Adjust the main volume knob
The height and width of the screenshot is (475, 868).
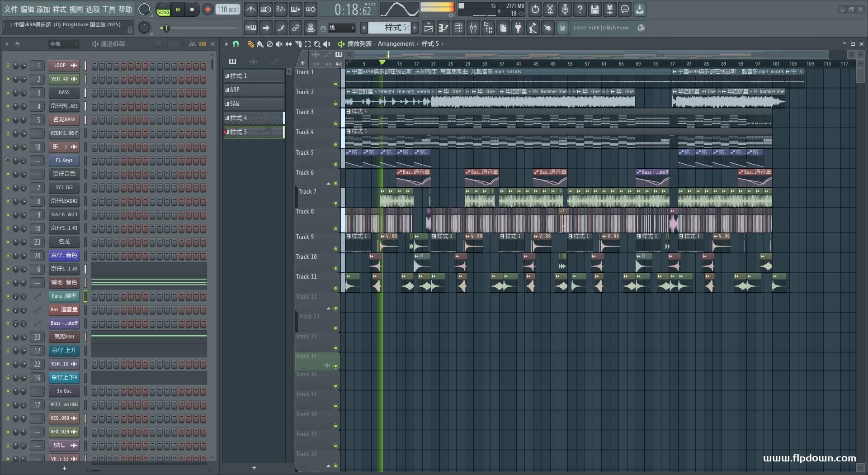pyautogui.click(x=144, y=9)
